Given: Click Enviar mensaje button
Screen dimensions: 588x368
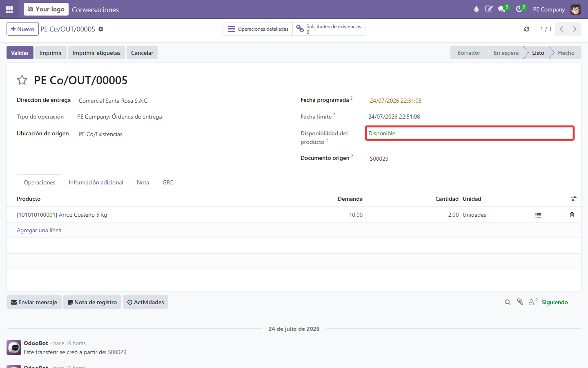Looking at the screenshot, I should pyautogui.click(x=34, y=302).
